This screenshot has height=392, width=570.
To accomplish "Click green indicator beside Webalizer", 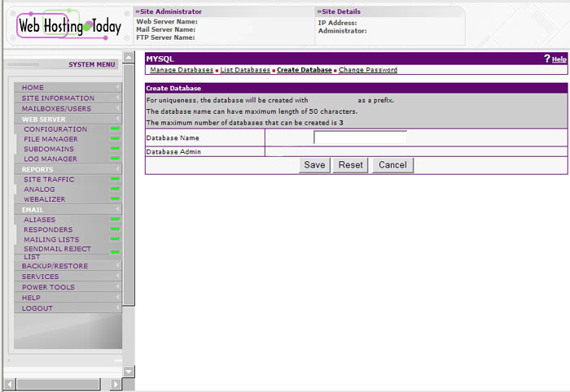I will (x=115, y=199).
